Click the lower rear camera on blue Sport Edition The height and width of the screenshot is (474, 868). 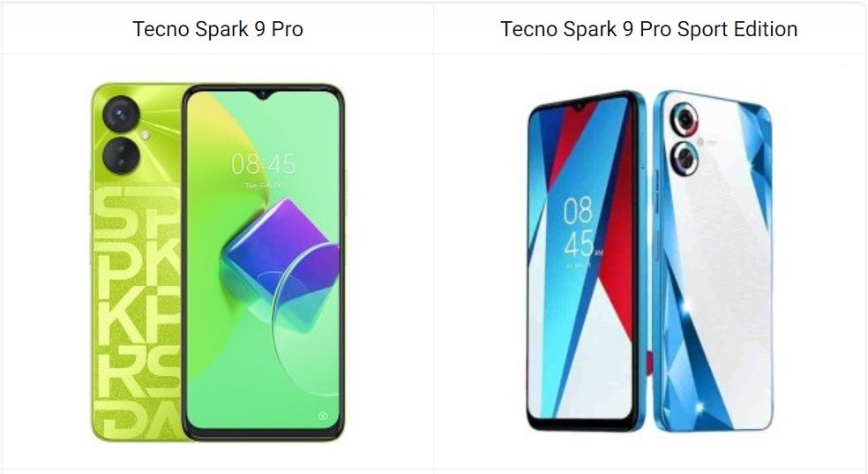[685, 159]
